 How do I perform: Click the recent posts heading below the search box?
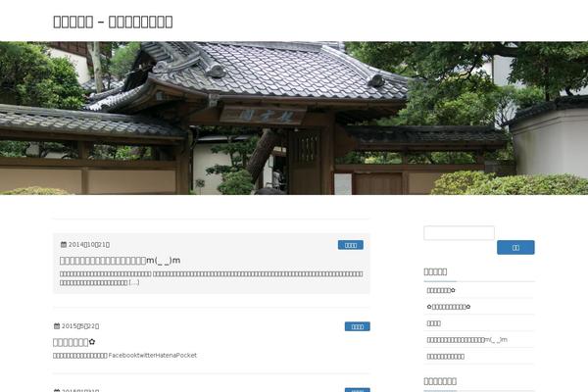(435, 271)
